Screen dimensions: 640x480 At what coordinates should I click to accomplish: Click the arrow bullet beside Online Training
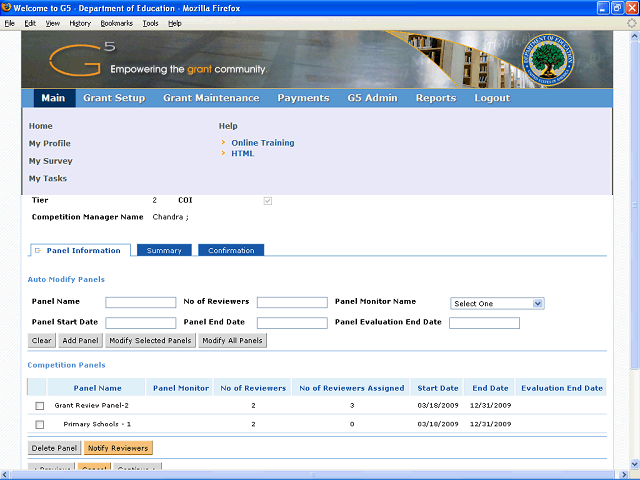[223, 143]
